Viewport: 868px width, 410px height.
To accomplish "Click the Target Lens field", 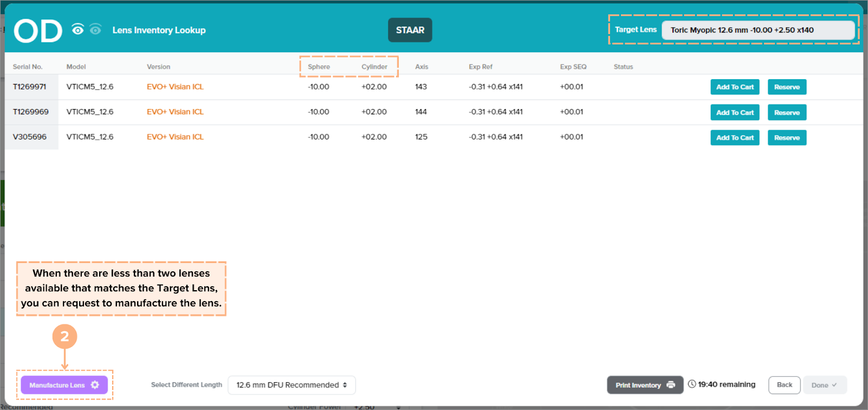I will point(757,30).
